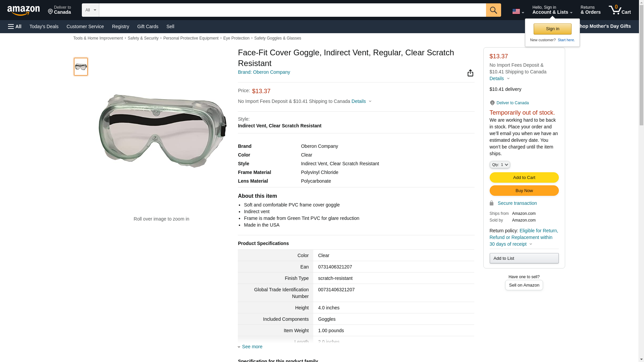
Task: Click the Buy Now button
Action: pos(524,191)
